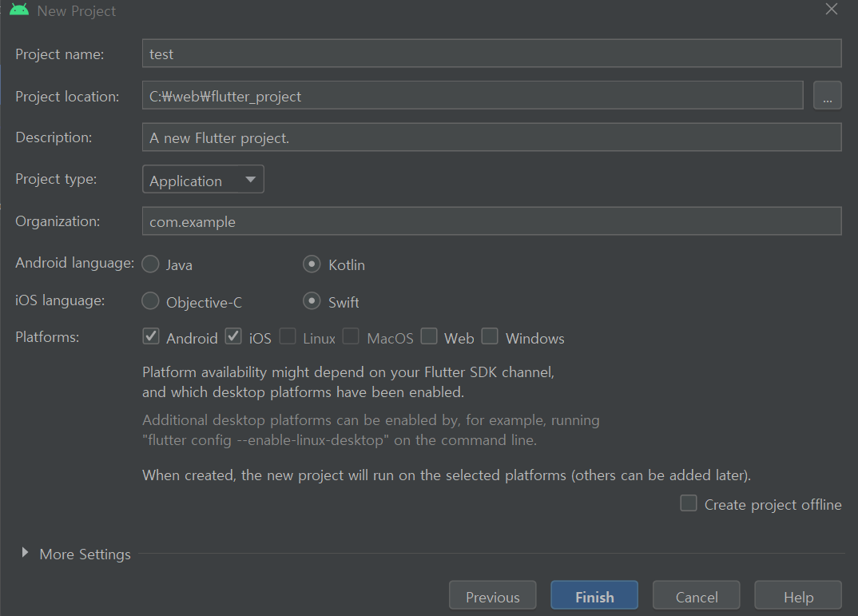Image resolution: width=858 pixels, height=616 pixels.
Task: Toggle the MacOS platform checkbox
Action: [351, 336]
